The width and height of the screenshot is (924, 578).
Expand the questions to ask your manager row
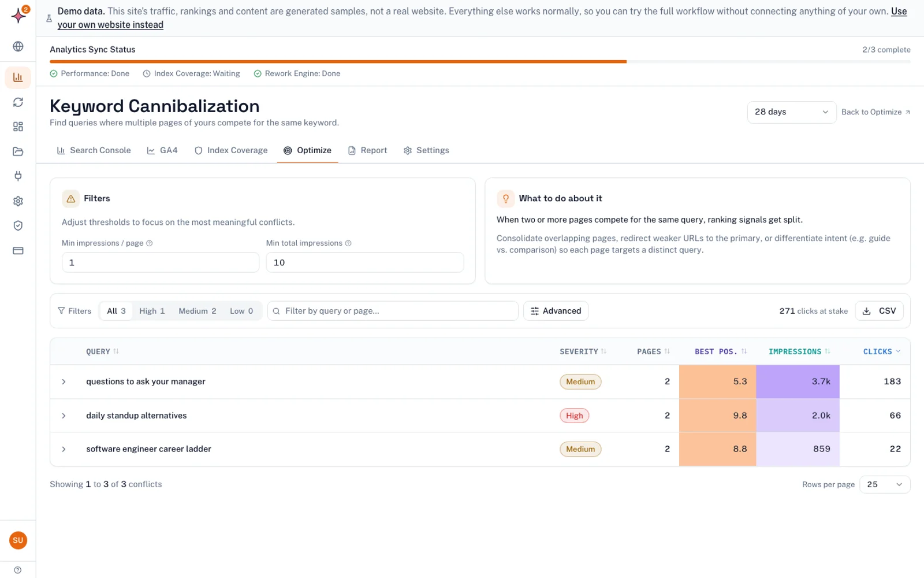coord(64,381)
